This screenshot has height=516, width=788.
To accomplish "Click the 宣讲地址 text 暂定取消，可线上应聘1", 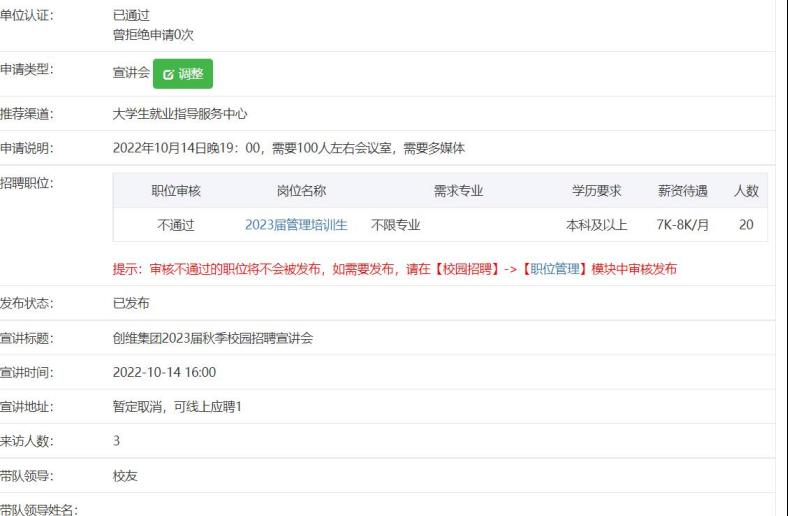I will pyautogui.click(x=178, y=407).
